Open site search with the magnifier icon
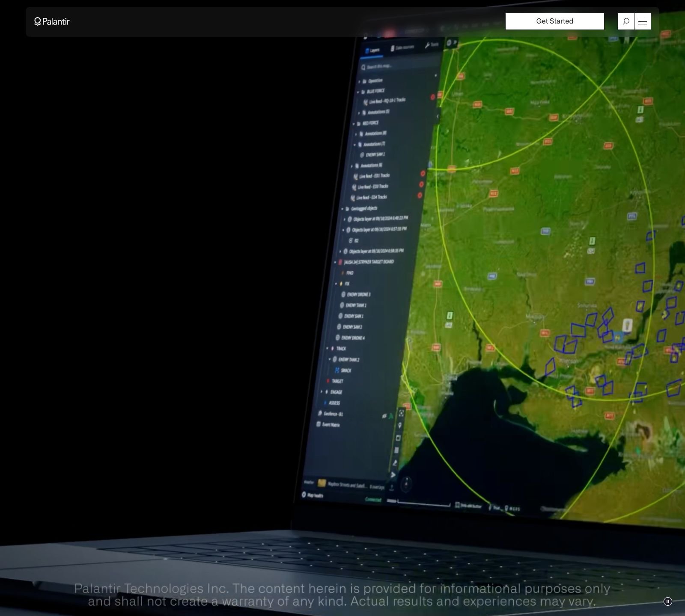This screenshot has height=616, width=685. point(626,21)
